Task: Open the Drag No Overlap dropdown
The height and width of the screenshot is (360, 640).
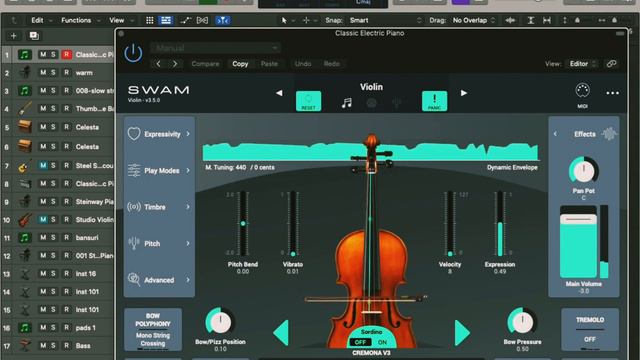Action: [x=473, y=20]
